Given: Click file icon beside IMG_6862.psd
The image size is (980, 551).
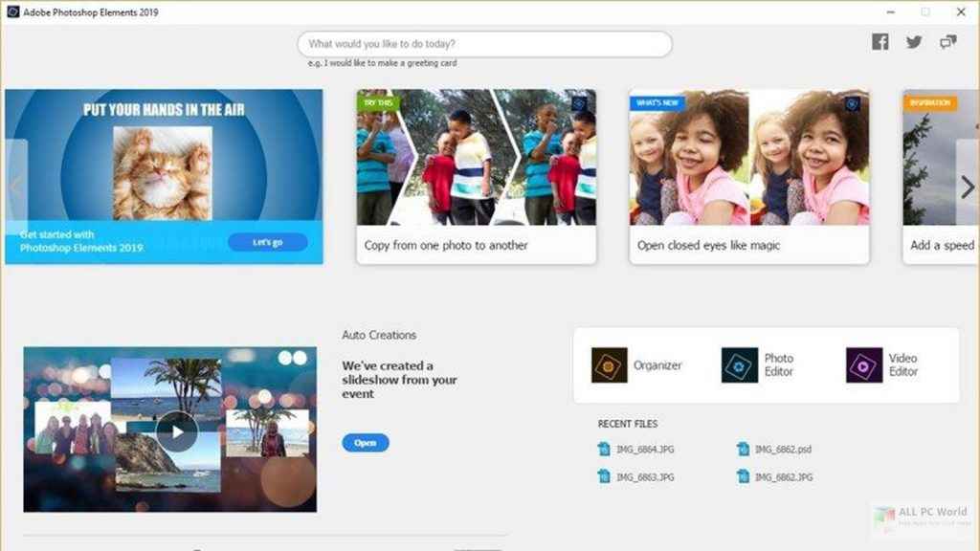Looking at the screenshot, I should tap(743, 449).
